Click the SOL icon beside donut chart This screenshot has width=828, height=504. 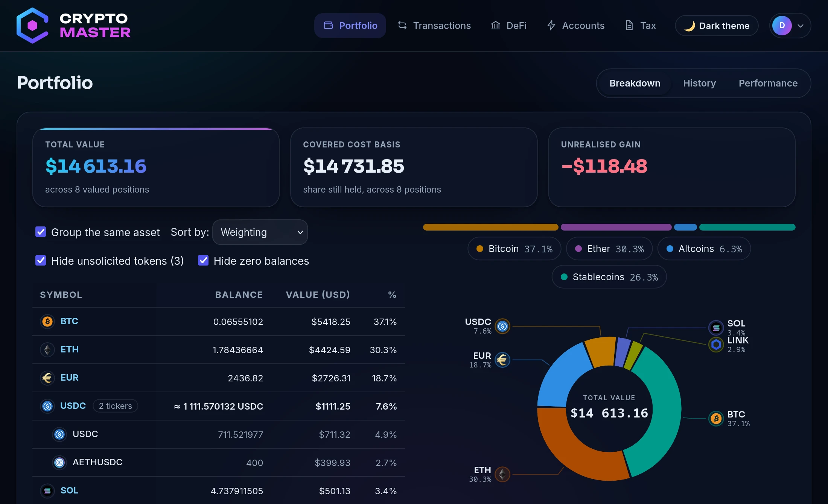point(716,328)
